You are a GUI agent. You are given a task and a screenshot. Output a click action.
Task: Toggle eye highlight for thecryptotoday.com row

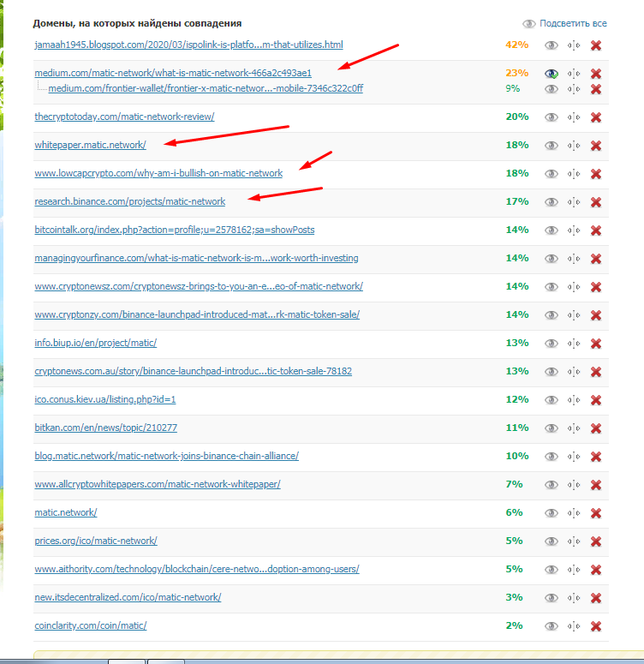551,117
